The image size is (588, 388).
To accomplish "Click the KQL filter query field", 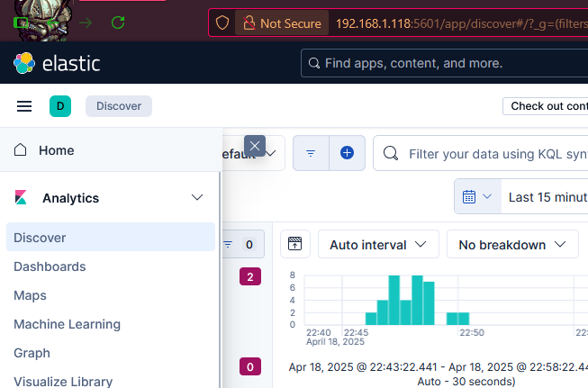I will 495,154.
